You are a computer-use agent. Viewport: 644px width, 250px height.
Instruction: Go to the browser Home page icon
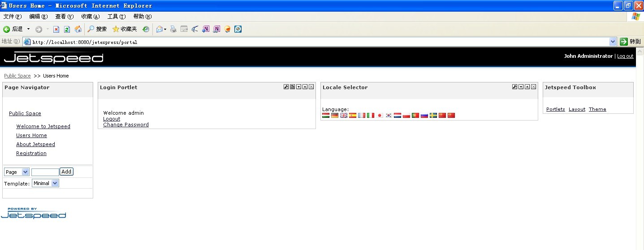78,29
